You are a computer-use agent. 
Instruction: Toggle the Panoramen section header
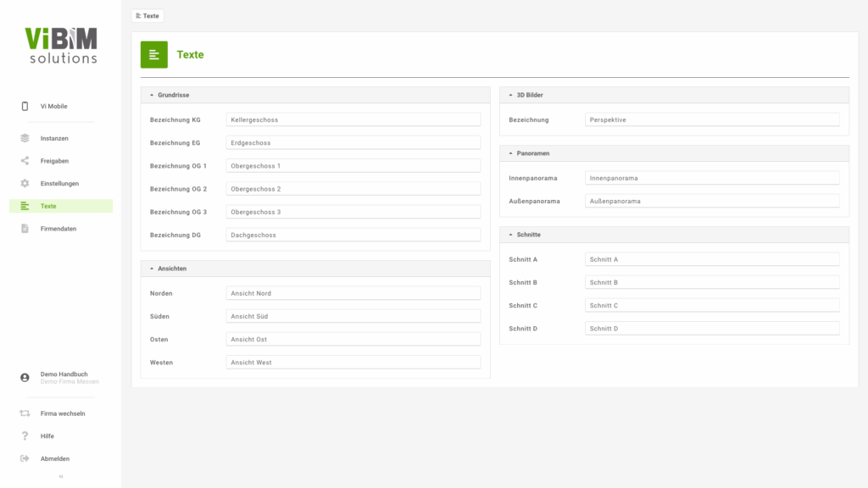click(510, 153)
